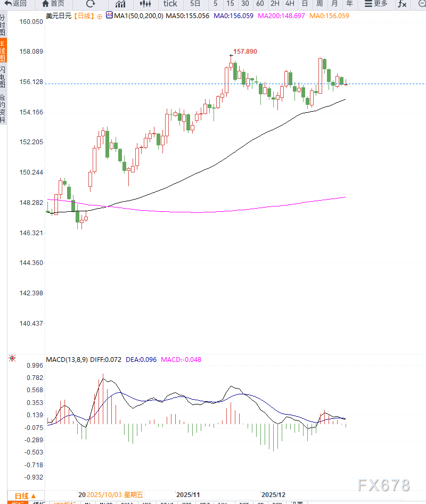Click the MA1 indicator settings icon
This screenshot has width=426, height=504.
click(109, 16)
